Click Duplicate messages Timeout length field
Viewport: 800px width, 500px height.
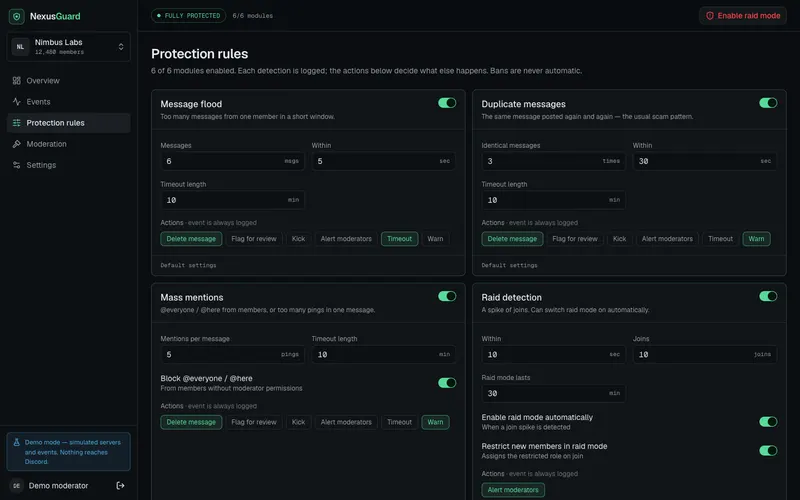554,200
